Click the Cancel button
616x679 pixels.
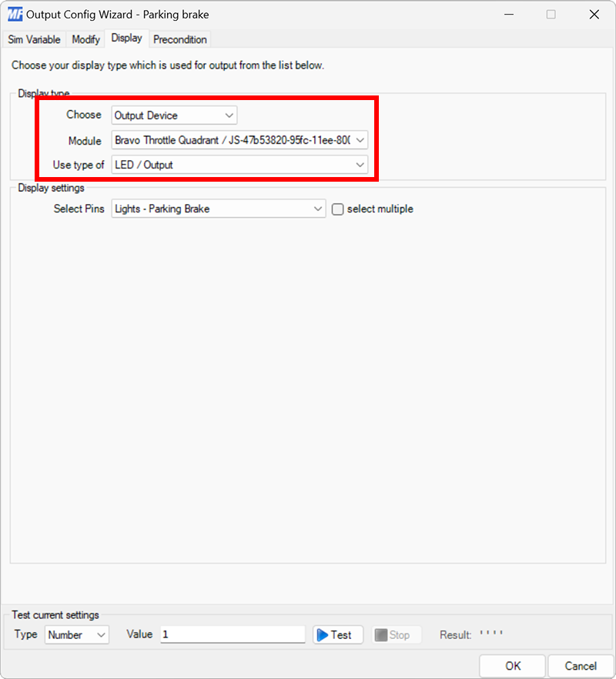[581, 666]
